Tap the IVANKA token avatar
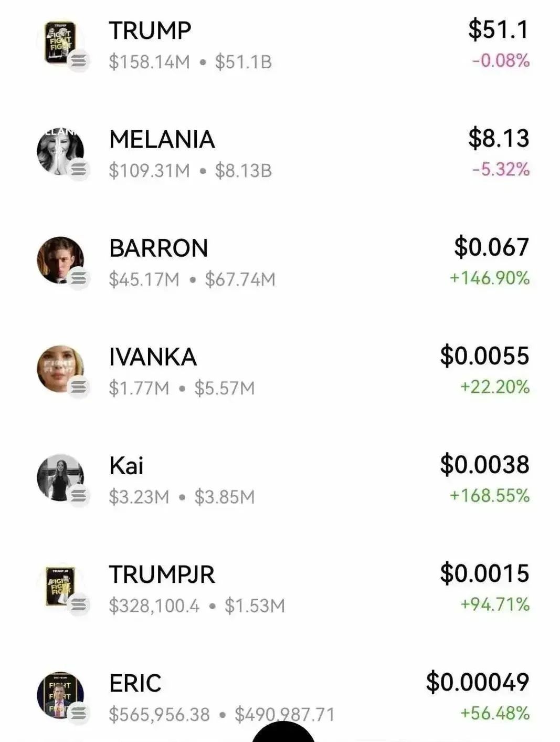The width and height of the screenshot is (560, 742). pos(60,369)
